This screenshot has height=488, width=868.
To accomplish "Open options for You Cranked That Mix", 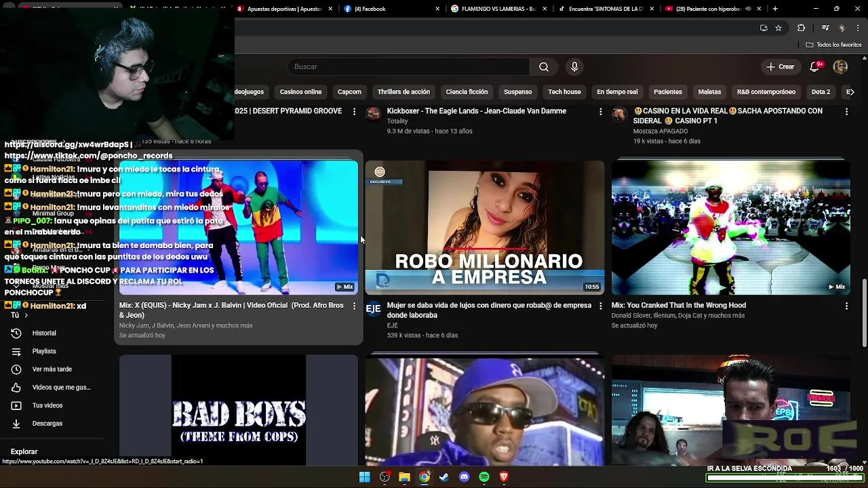I will point(846,306).
